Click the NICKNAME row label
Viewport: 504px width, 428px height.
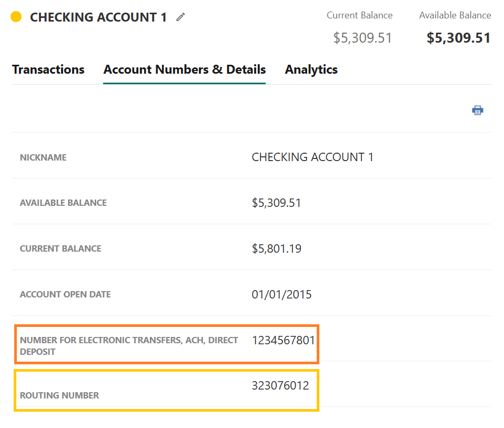point(43,157)
